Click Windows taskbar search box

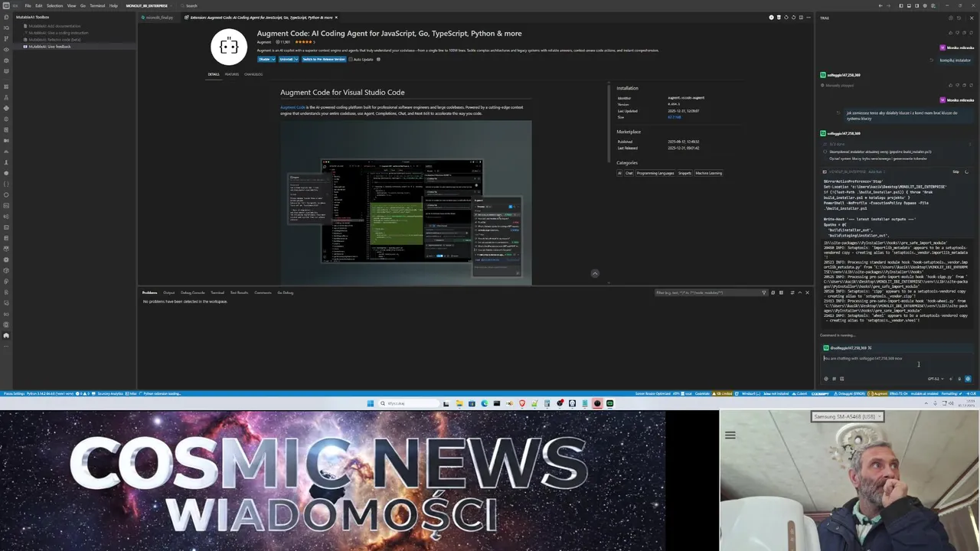tap(410, 403)
